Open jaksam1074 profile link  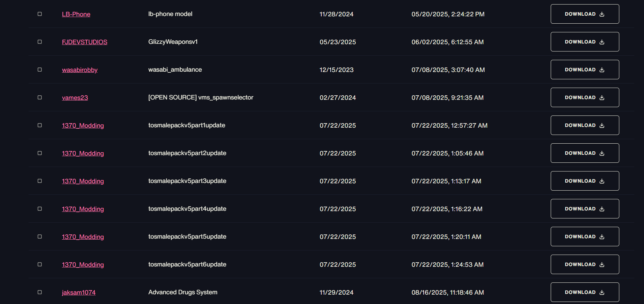click(x=79, y=293)
